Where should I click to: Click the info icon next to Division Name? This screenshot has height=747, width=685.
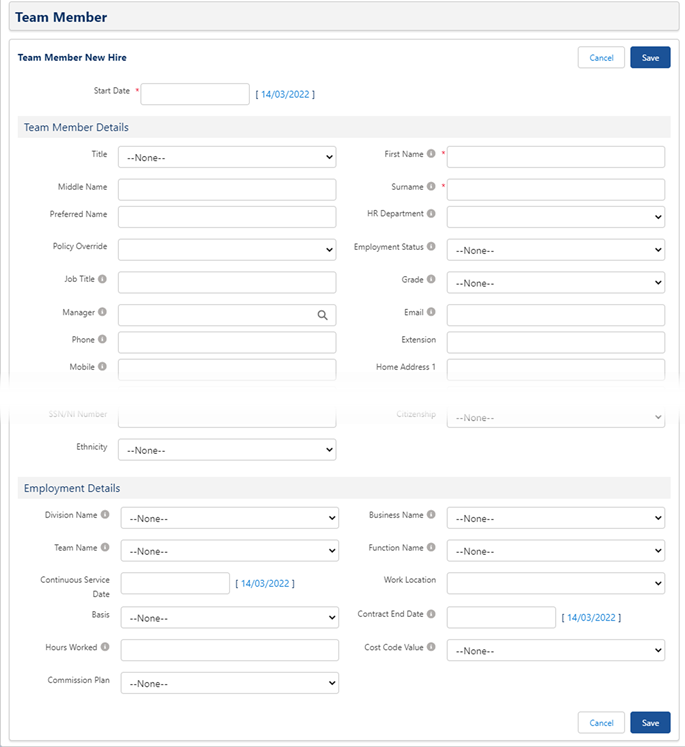[105, 515]
